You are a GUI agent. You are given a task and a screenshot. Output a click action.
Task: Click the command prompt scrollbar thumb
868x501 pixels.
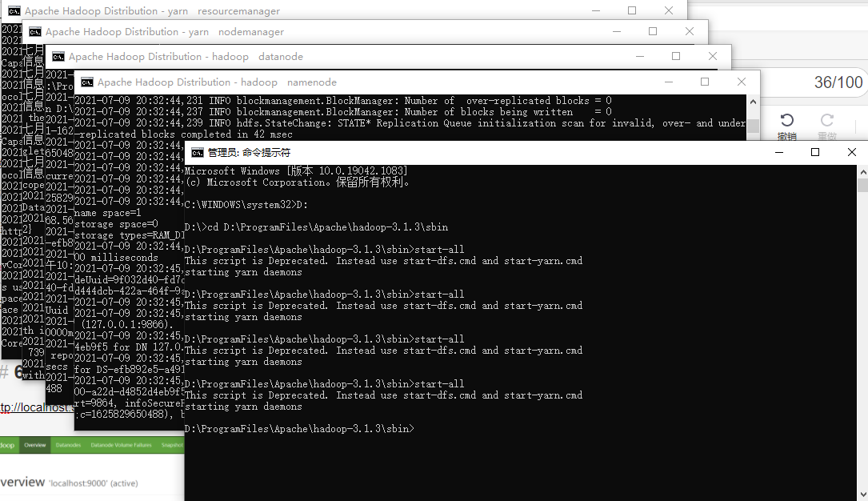[x=862, y=185]
